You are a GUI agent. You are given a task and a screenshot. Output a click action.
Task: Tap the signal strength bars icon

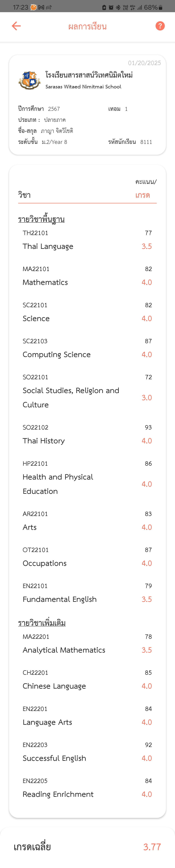140,7
